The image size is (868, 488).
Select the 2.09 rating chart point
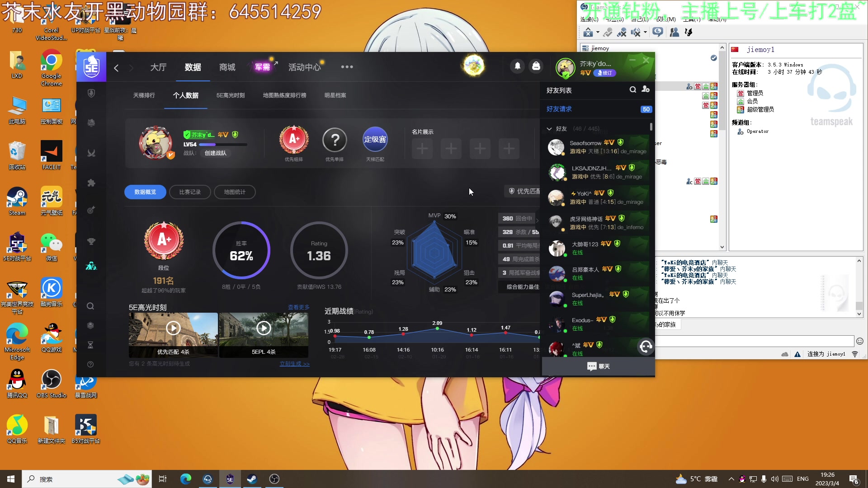click(x=437, y=328)
